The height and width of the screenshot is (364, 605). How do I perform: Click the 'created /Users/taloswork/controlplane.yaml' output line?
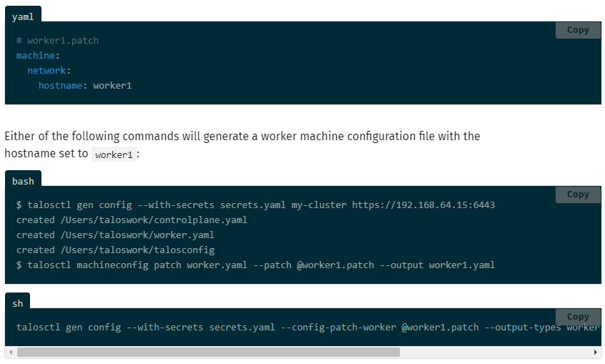point(132,220)
